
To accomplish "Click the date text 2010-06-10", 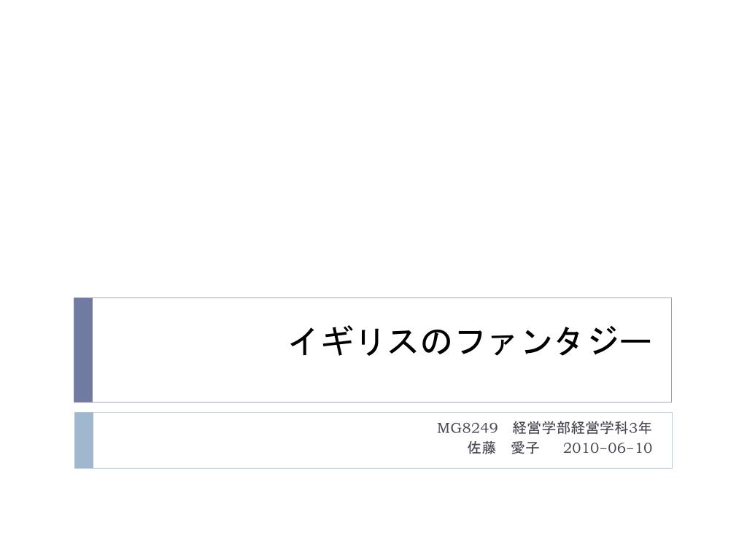I will [608, 448].
